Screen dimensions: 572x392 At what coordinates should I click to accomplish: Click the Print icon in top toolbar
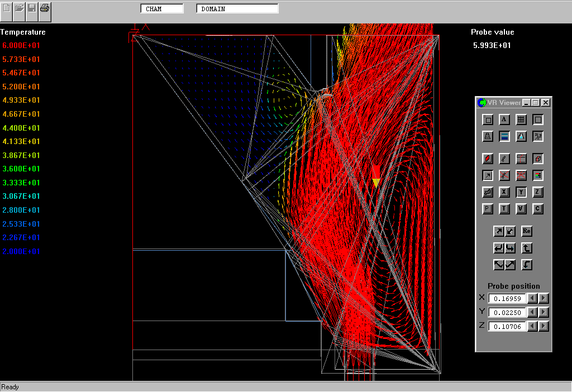(x=45, y=8)
